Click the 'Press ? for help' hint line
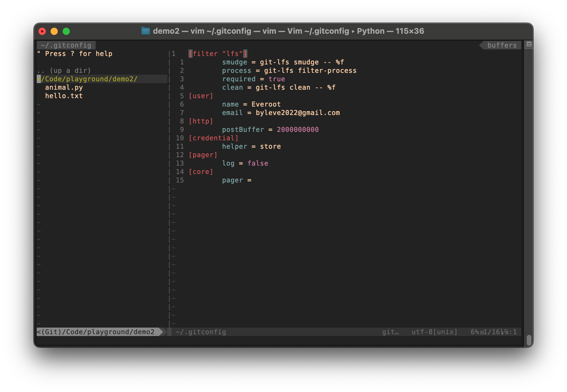 point(75,54)
